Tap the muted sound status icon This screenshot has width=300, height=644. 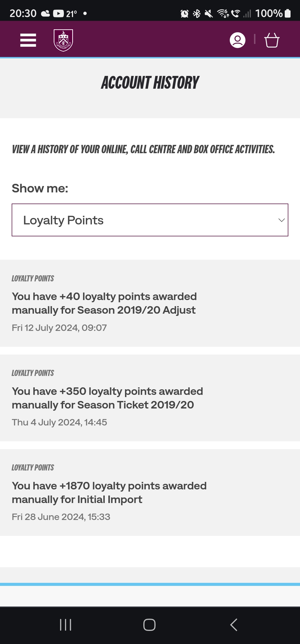[209, 13]
